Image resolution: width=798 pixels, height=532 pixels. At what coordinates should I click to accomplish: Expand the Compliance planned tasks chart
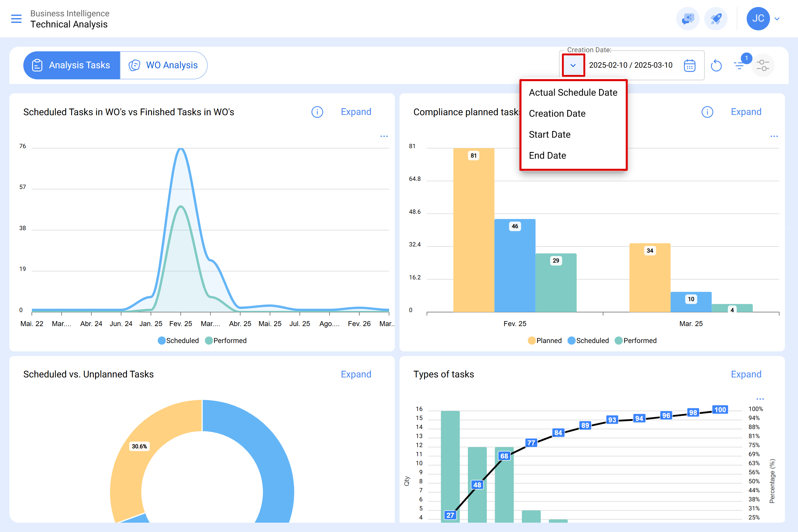746,112
